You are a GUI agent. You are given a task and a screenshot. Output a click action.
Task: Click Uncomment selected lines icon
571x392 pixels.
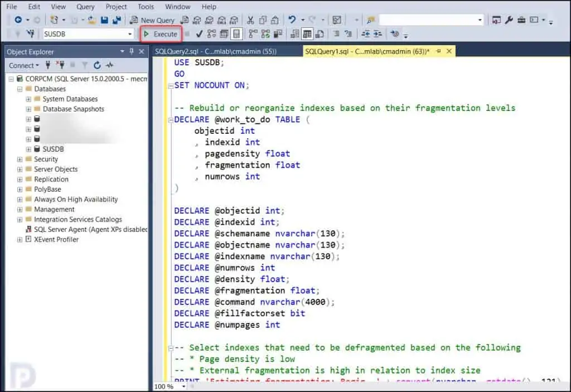349,34
